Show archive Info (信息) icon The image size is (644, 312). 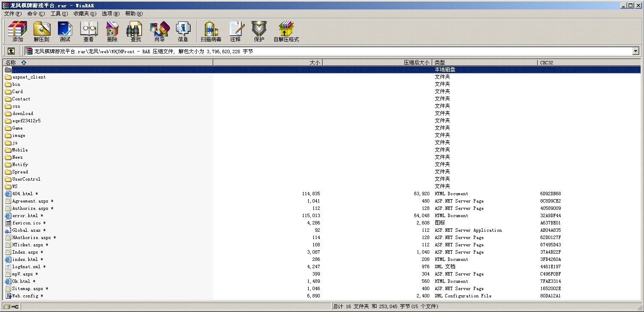point(183,31)
